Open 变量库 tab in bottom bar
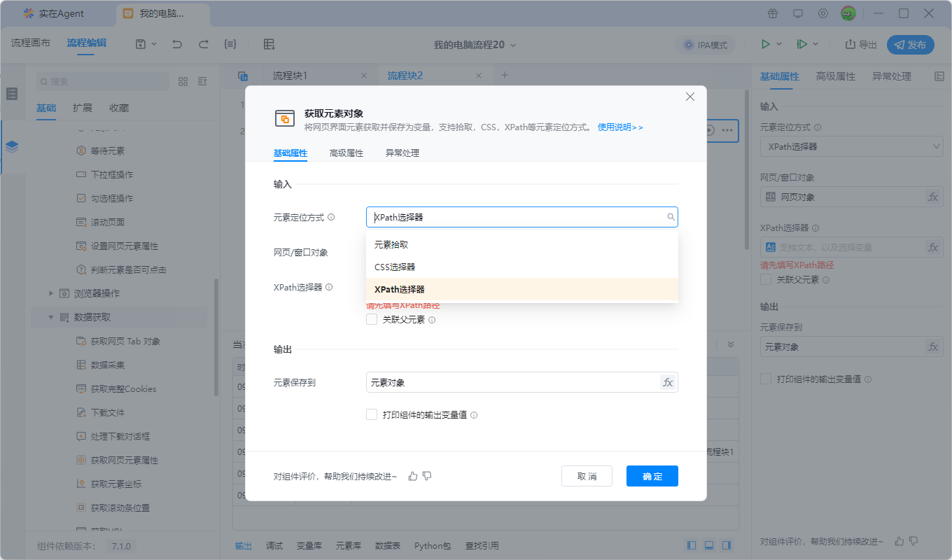This screenshot has height=560, width=952. pyautogui.click(x=309, y=546)
